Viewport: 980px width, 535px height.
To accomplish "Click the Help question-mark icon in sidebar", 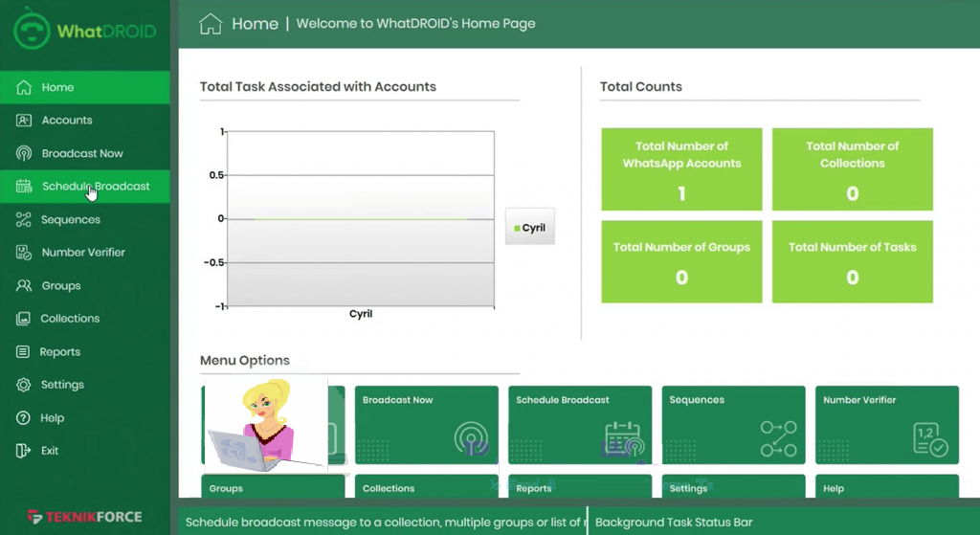I will coord(23,417).
